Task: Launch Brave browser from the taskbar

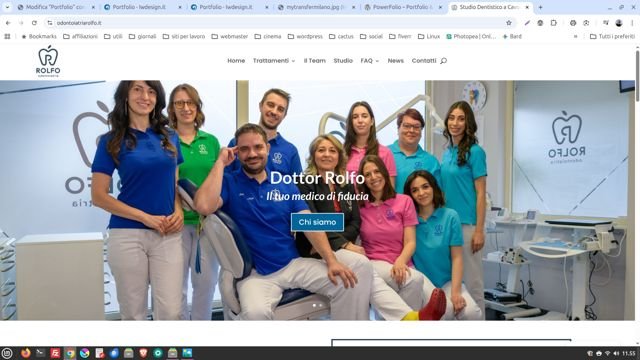Action: tap(143, 353)
